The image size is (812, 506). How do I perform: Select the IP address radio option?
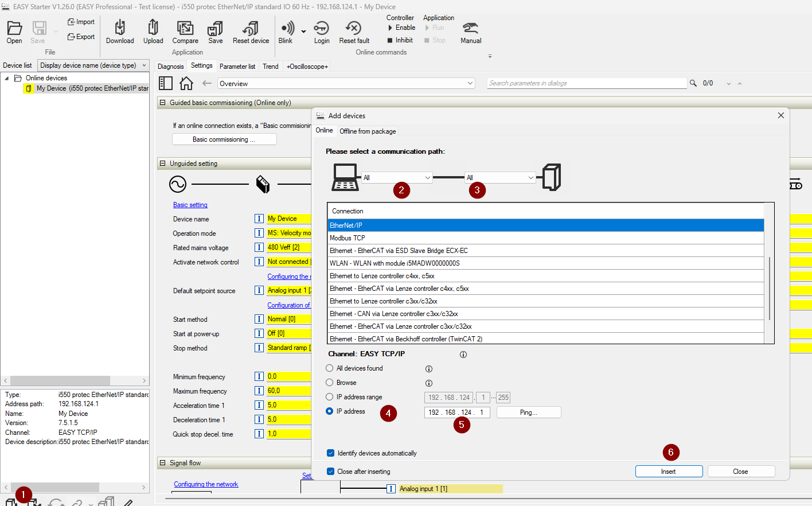pos(329,411)
